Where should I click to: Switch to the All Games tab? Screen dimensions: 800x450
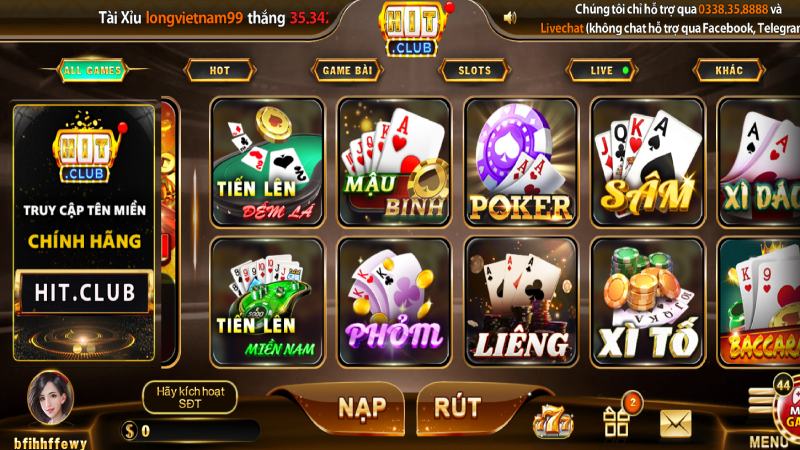click(x=92, y=70)
